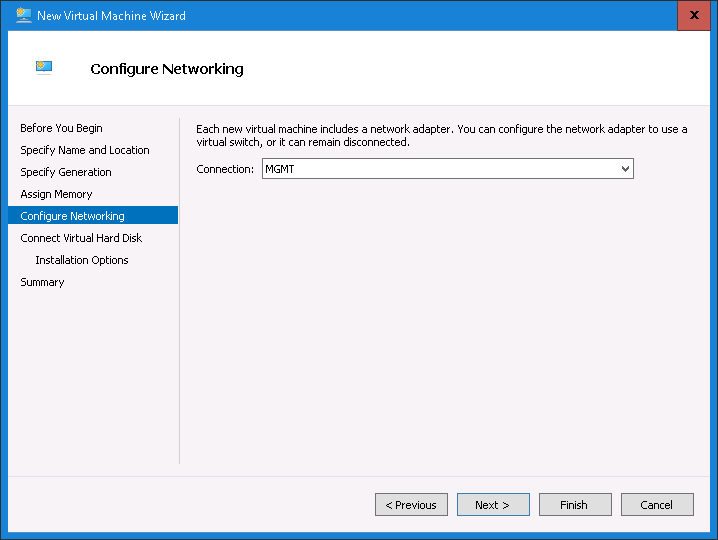The width and height of the screenshot is (718, 540).
Task: Click the Connection field label
Action: tap(225, 169)
